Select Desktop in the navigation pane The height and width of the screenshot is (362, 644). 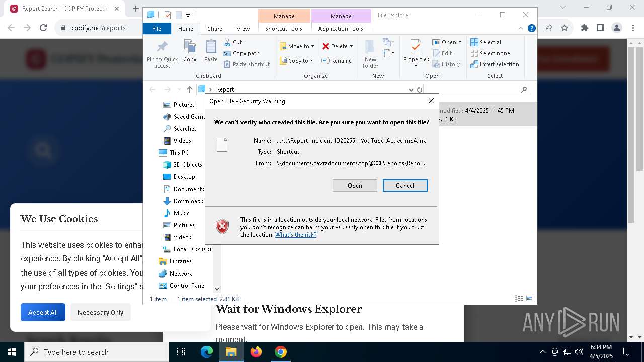(179, 177)
